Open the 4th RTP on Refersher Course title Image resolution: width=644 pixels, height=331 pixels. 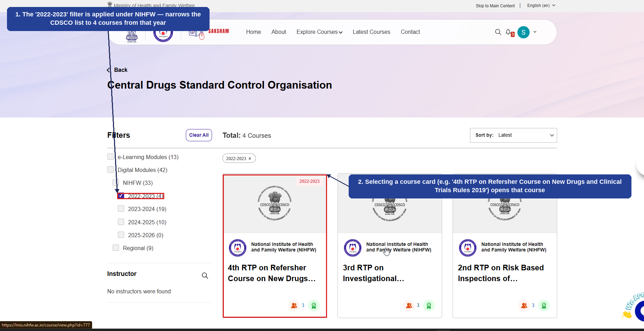[x=272, y=273]
